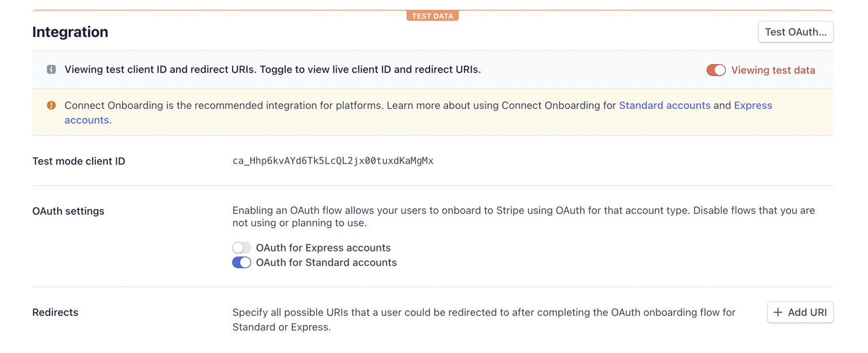
Task: Disable OAuth for Standard accounts switch
Action: coord(242,262)
